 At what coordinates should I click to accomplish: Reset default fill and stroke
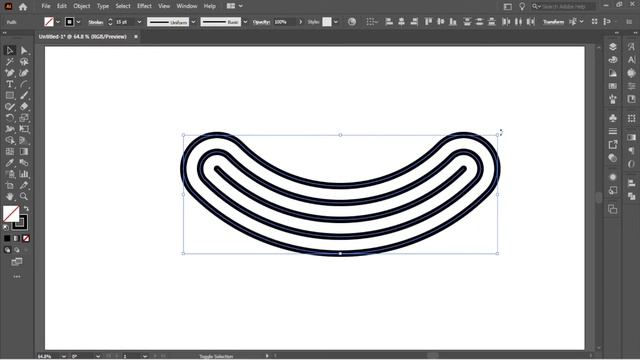(6, 227)
